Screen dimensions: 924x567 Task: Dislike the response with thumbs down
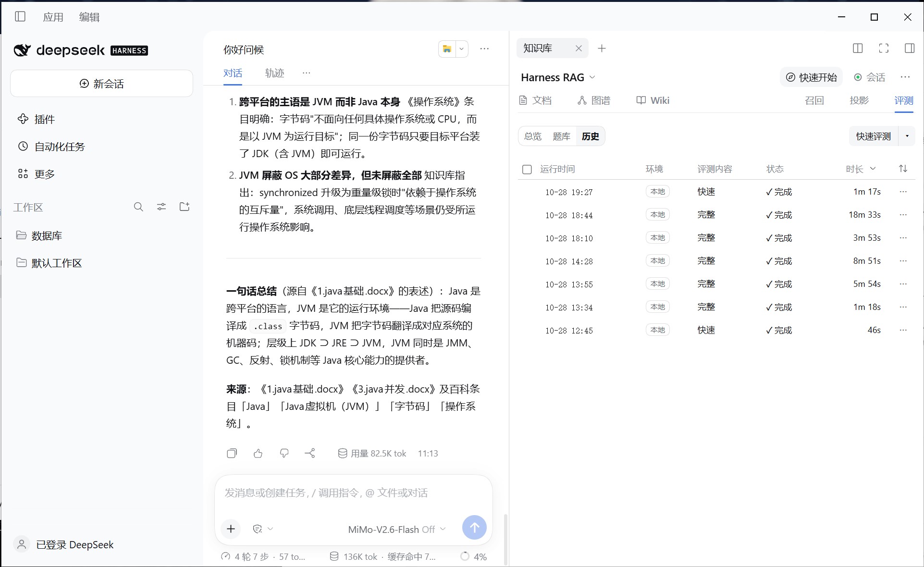(x=284, y=453)
